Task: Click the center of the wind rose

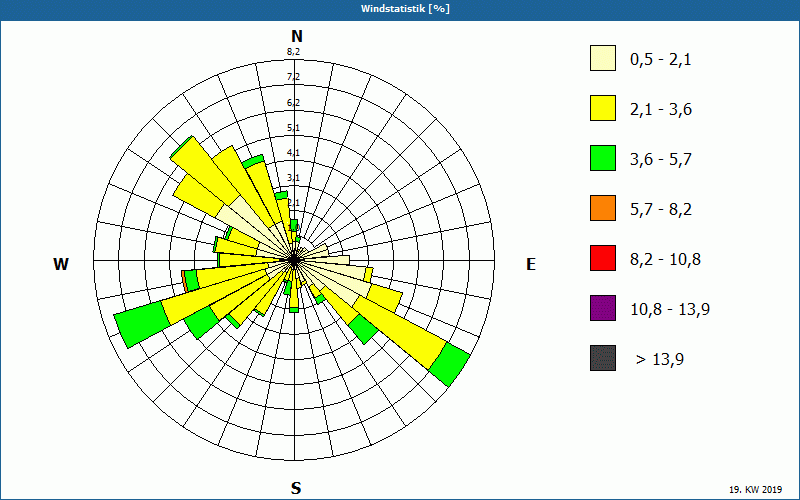Action: [294, 260]
